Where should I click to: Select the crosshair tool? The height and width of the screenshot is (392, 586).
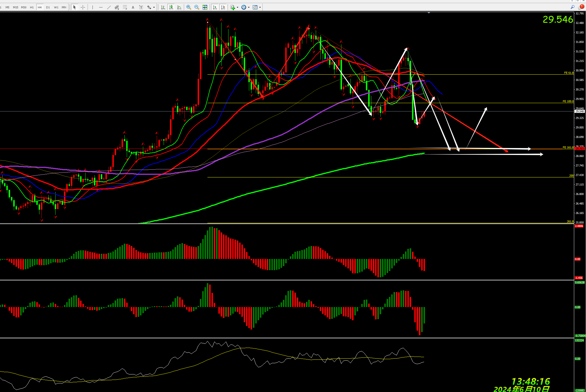(x=83, y=7)
